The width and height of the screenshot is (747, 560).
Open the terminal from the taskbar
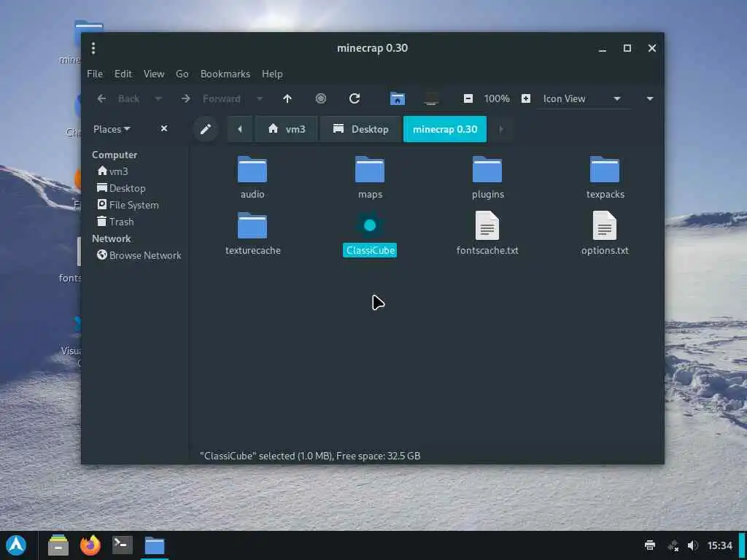coord(122,545)
